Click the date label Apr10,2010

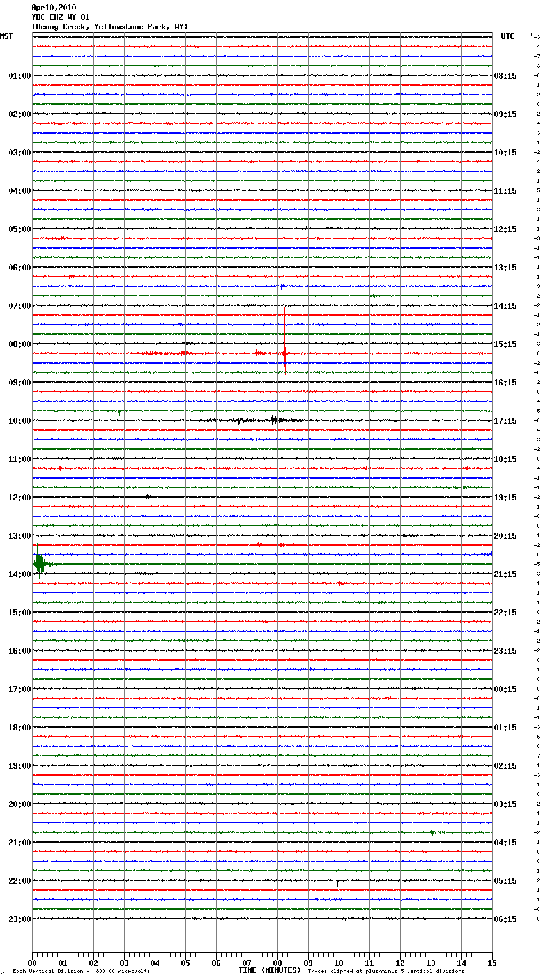coord(54,8)
